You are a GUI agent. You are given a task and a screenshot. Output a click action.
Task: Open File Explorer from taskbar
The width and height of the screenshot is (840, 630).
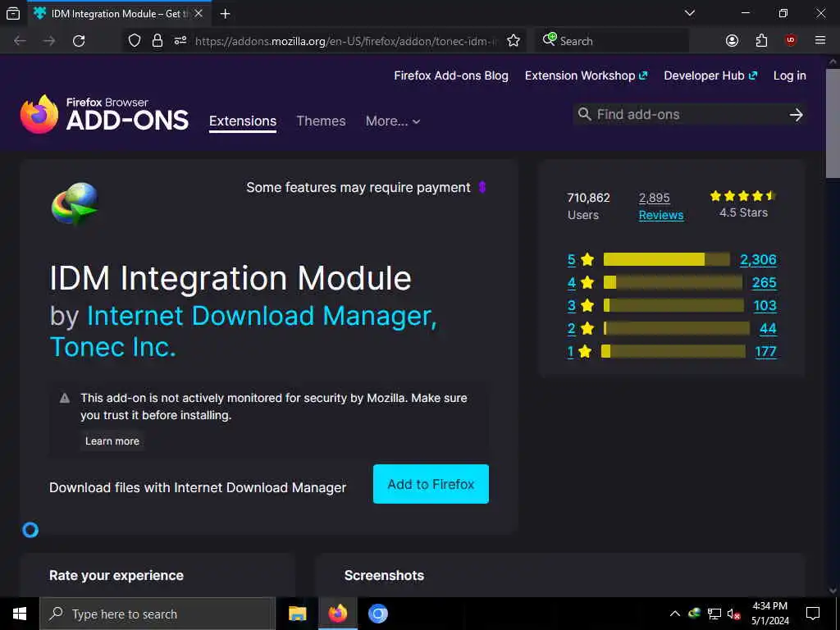(297, 614)
